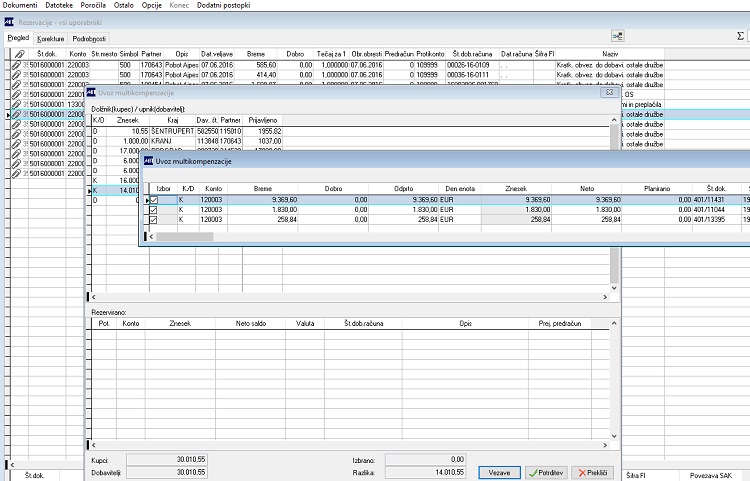Click up arrow of Dolžnik list scrollbar
The height and width of the screenshot is (481, 750).
pyautogui.click(x=614, y=120)
